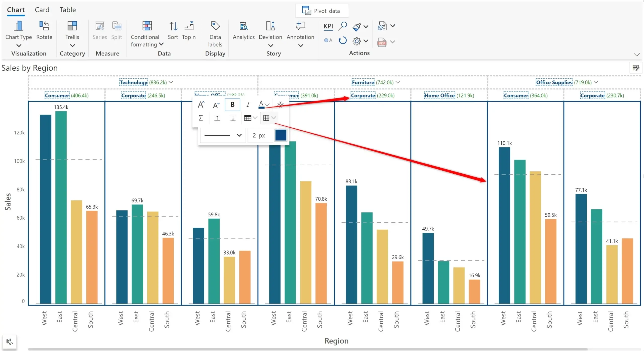Image resolution: width=644 pixels, height=351 pixels.
Task: Click the 135.4k data label
Action: (61, 107)
